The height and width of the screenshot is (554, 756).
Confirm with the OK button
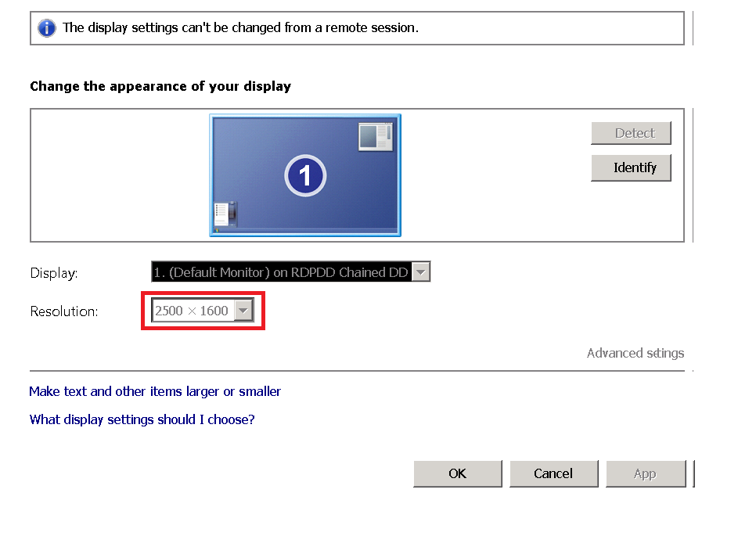pyautogui.click(x=458, y=473)
